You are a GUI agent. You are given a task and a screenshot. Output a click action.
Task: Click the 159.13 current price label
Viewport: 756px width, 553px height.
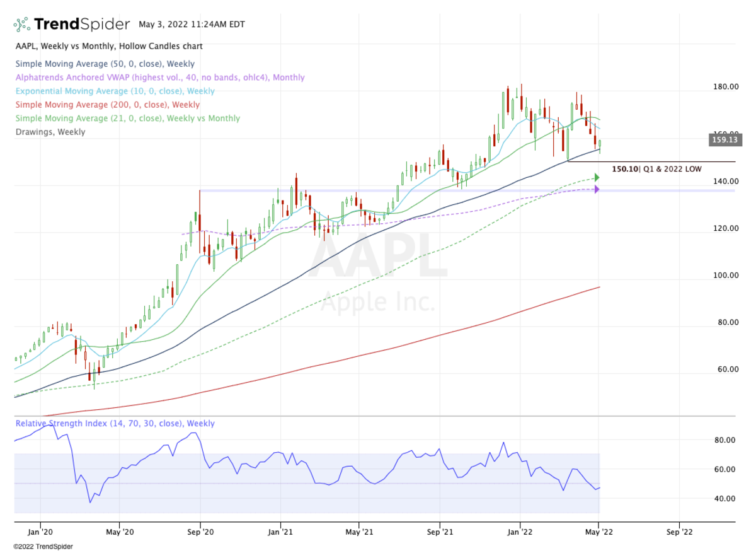(x=724, y=141)
